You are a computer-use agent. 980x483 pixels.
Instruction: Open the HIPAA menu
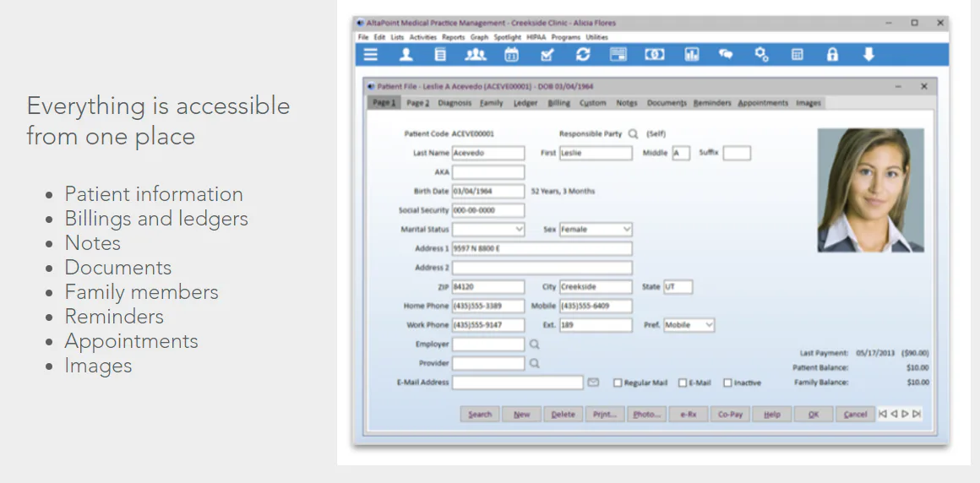click(x=536, y=37)
